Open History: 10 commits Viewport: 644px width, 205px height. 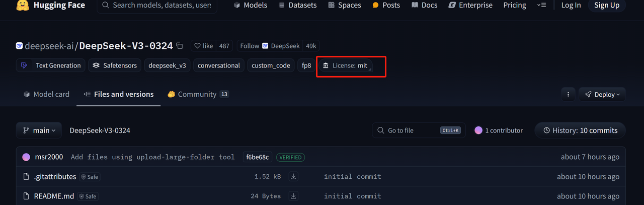click(x=580, y=130)
